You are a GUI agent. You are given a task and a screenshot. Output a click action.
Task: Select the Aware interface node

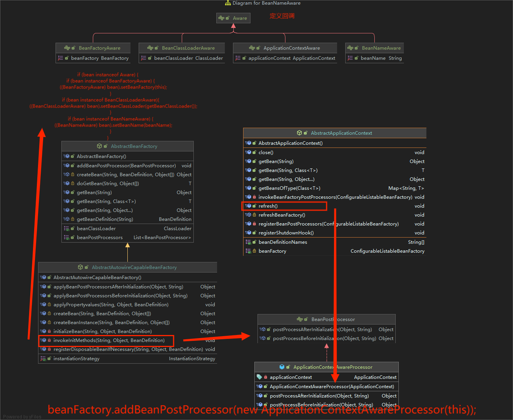(x=233, y=18)
